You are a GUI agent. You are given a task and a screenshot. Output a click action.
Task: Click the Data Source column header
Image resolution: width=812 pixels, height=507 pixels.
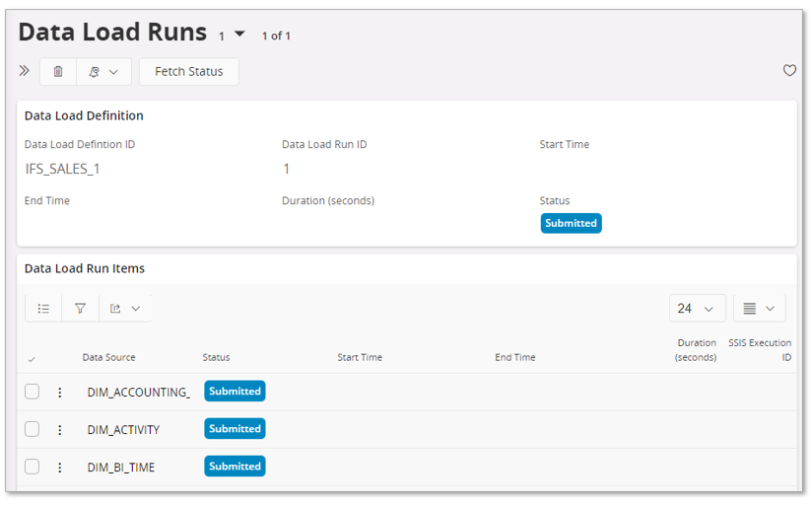click(x=108, y=357)
